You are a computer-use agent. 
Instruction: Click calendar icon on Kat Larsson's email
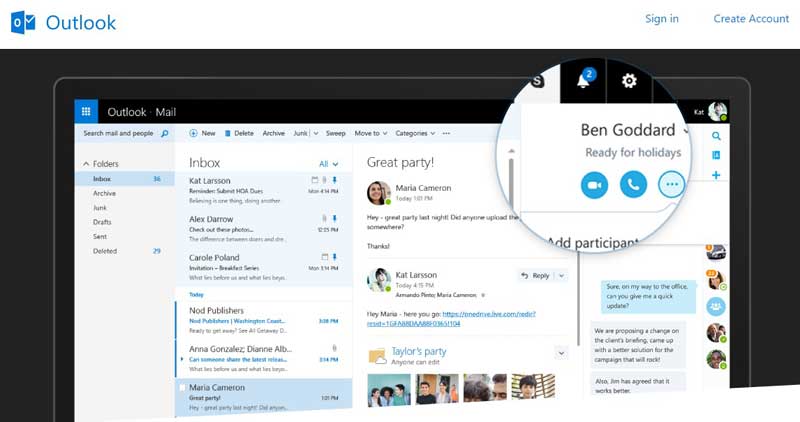click(x=315, y=180)
